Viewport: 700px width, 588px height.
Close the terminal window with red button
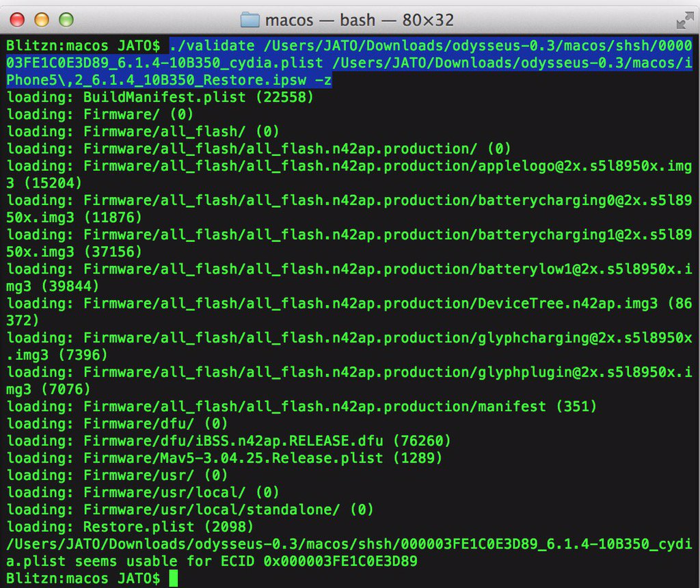17,20
